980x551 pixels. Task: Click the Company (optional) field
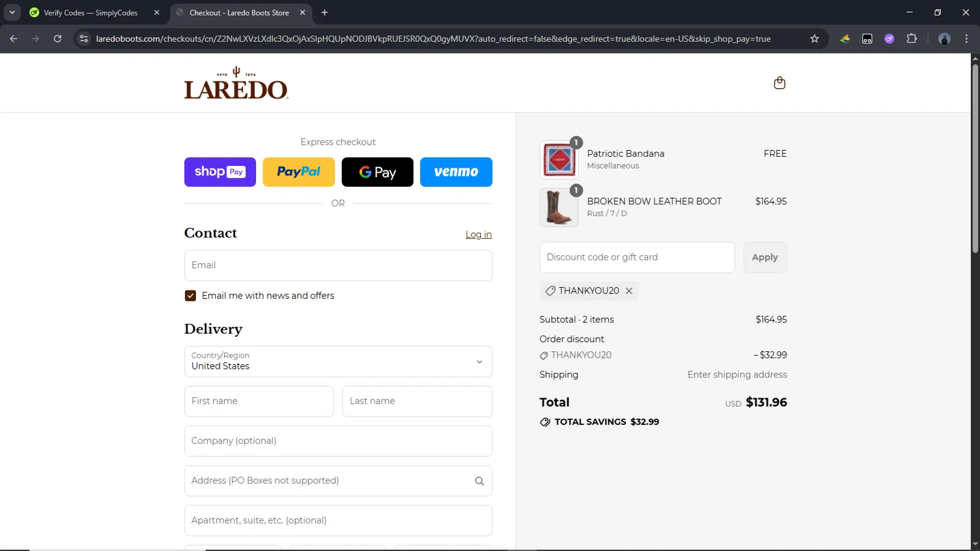[338, 441]
